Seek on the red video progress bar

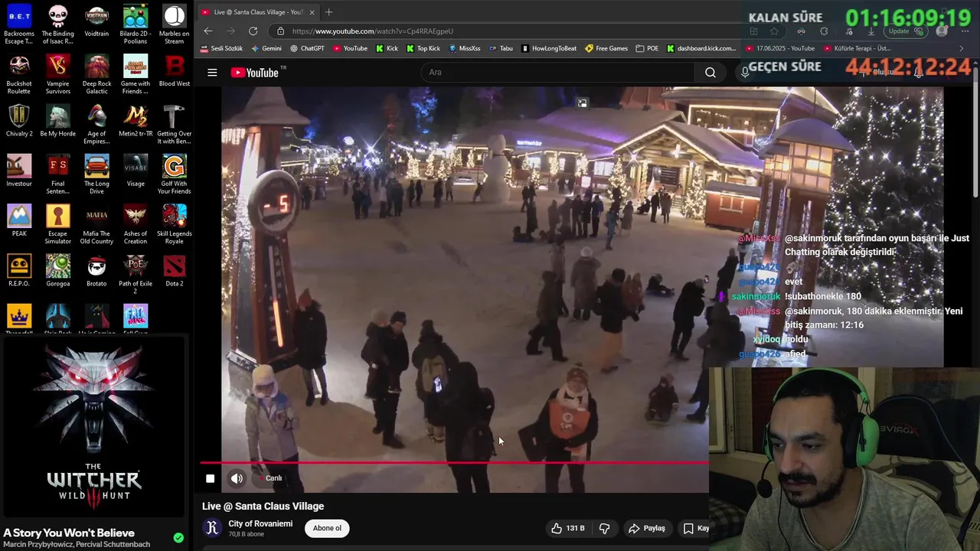pyautogui.click(x=454, y=462)
